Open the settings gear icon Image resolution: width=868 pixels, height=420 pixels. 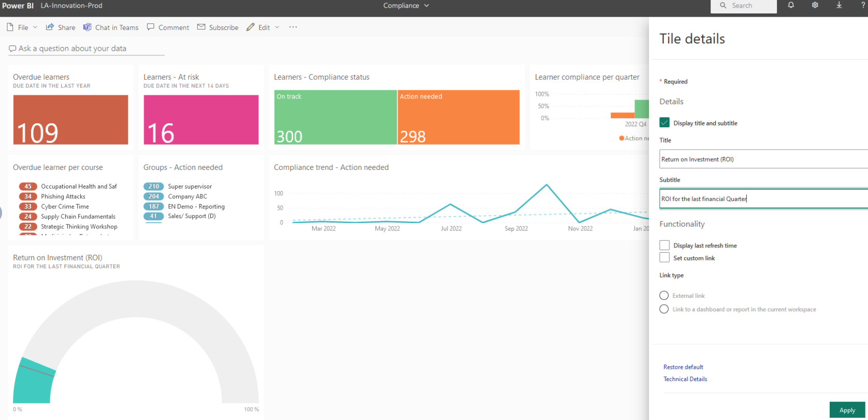click(815, 5)
